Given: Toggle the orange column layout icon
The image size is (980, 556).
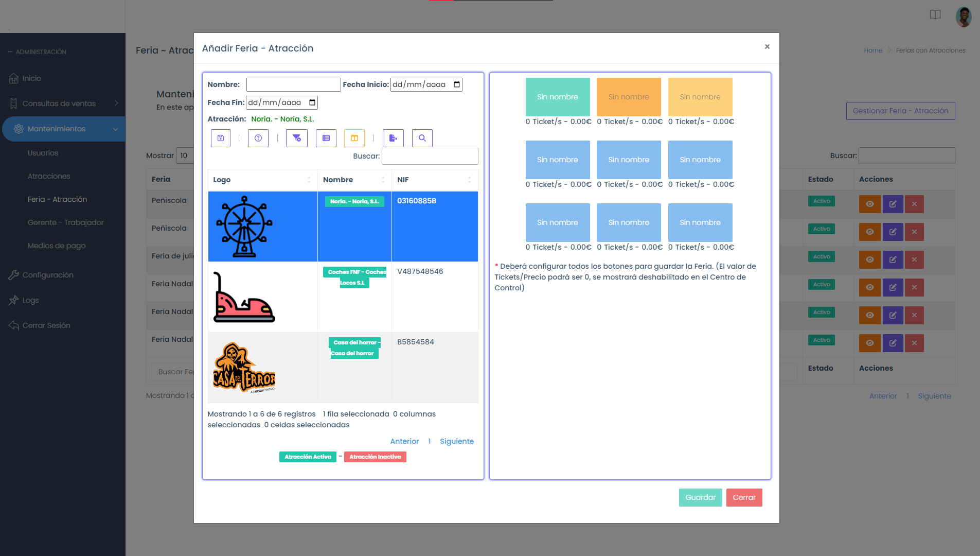Looking at the screenshot, I should coord(354,138).
